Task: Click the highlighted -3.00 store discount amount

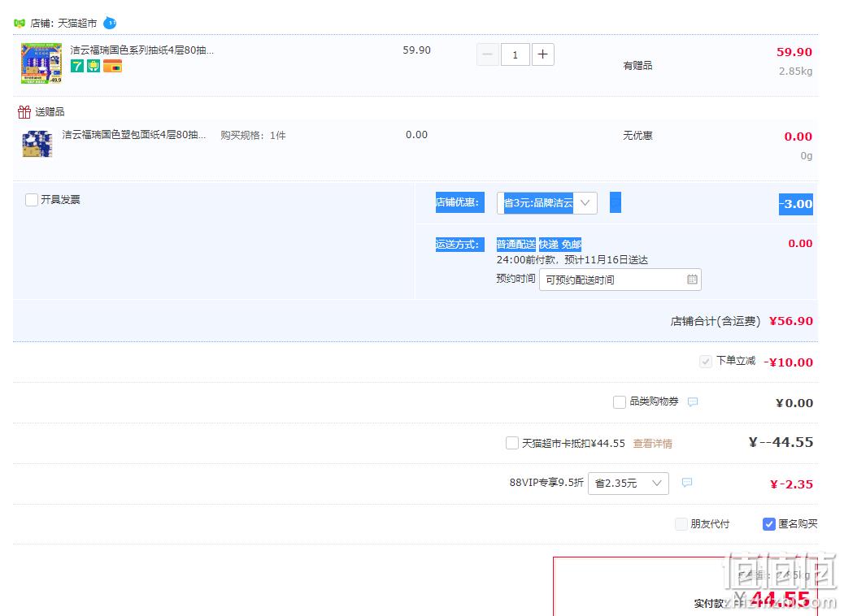Action: (x=795, y=204)
